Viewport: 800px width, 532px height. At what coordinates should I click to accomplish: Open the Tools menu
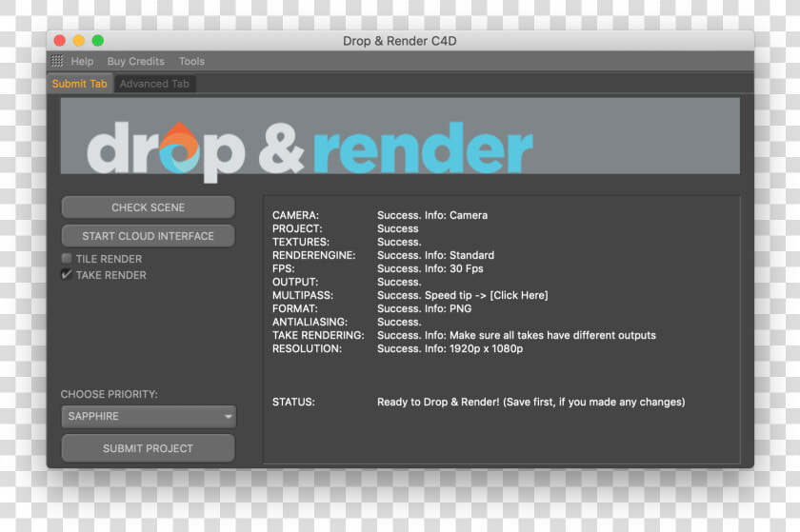191,61
